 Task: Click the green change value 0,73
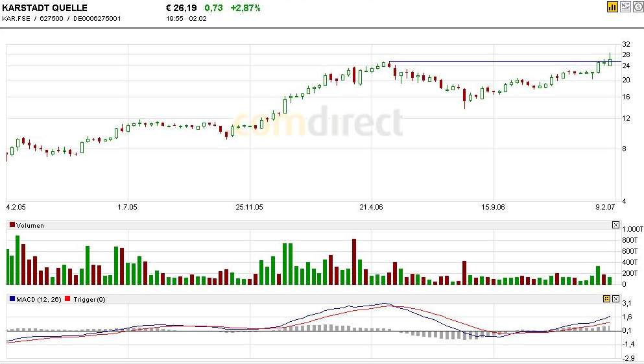(x=213, y=8)
